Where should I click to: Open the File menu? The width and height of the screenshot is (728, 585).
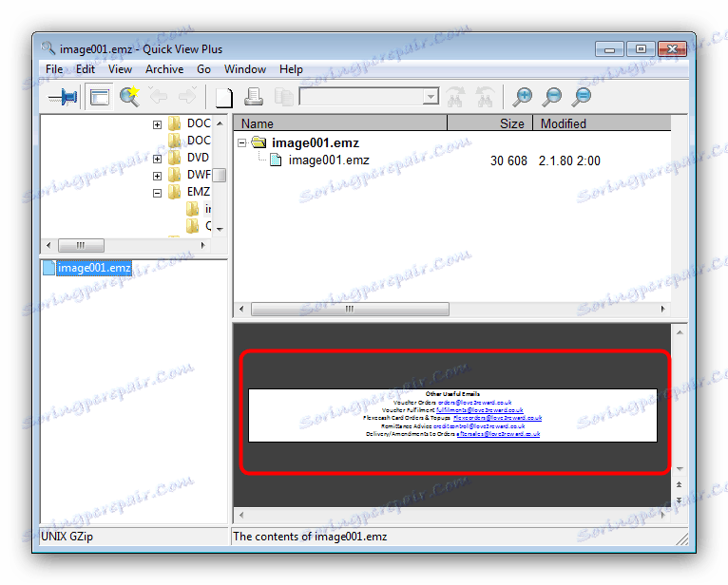54,69
